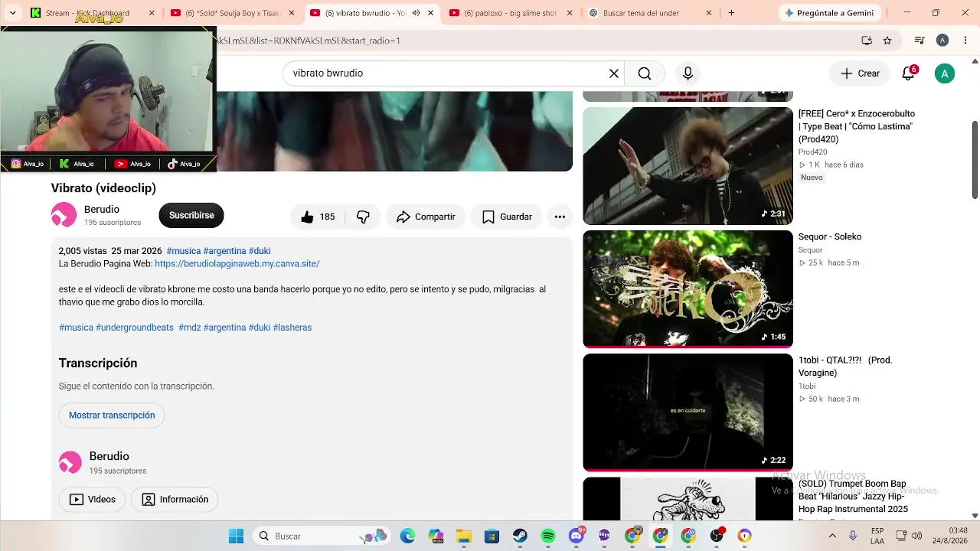The width and height of the screenshot is (980, 551).
Task: Open the Trumpet Boom Bap Beat title
Action: click(853, 497)
